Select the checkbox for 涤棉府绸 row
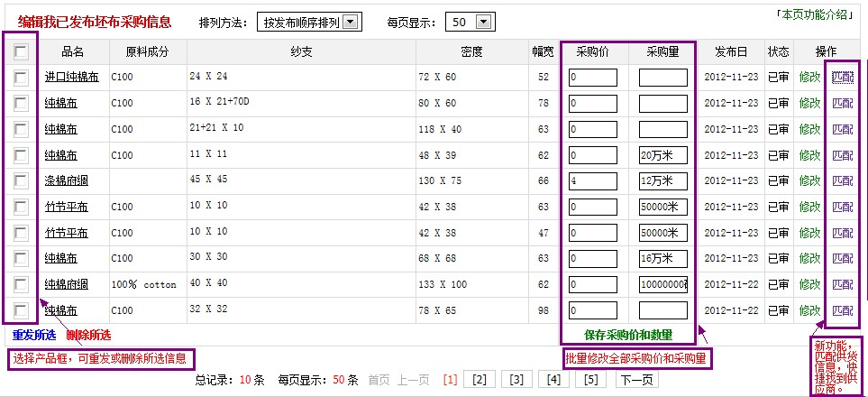868x397 pixels. coord(21,181)
